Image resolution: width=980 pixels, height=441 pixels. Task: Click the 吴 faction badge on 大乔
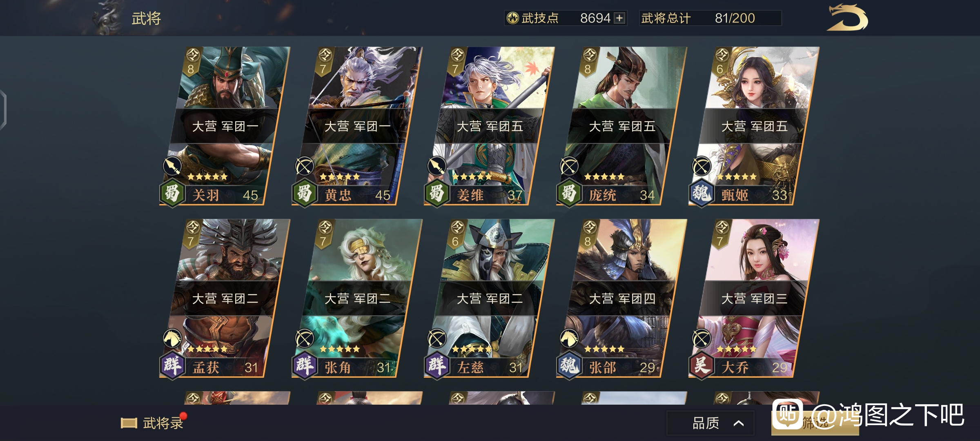(x=701, y=365)
